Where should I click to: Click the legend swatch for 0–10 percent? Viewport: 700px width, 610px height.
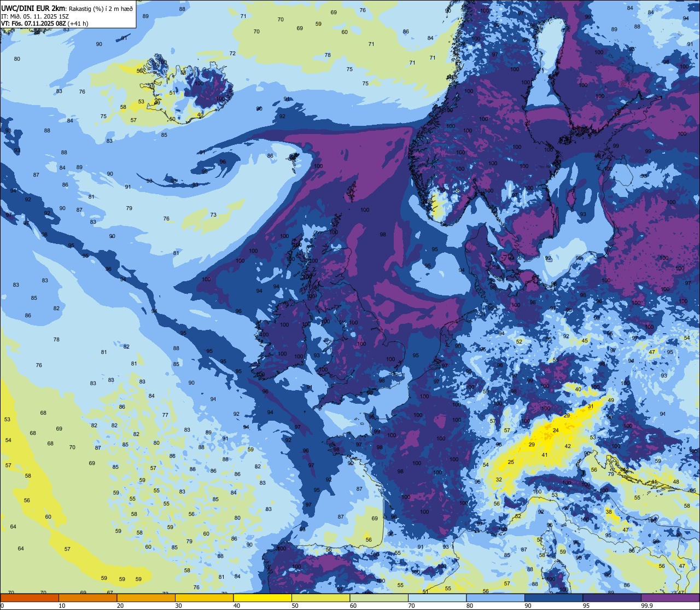tap(30, 597)
